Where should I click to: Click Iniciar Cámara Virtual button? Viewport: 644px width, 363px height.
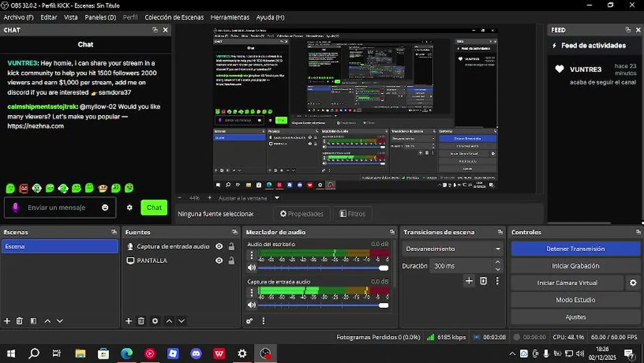[x=567, y=283]
